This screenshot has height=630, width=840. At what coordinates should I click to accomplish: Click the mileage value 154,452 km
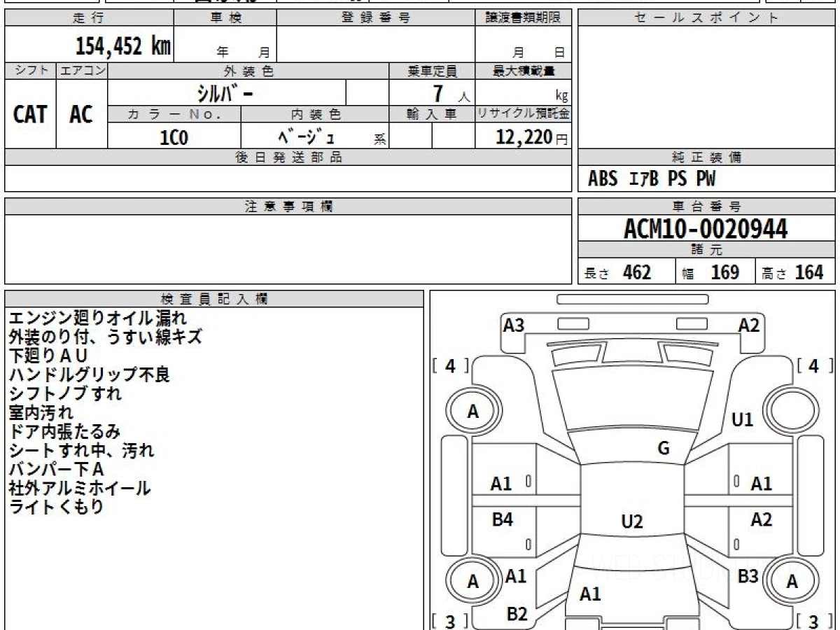click(122, 46)
